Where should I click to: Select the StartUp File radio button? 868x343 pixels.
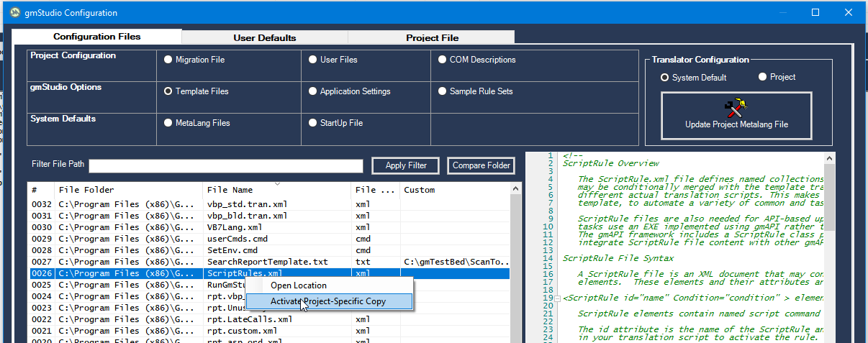click(313, 123)
